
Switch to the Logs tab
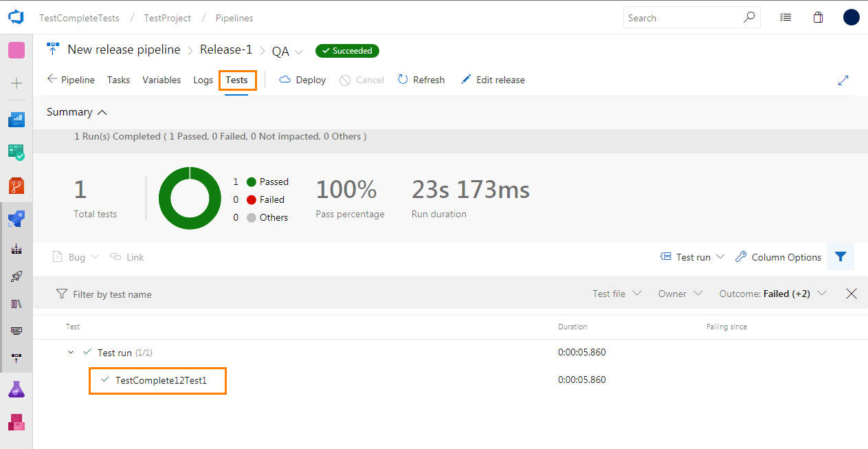[203, 80]
